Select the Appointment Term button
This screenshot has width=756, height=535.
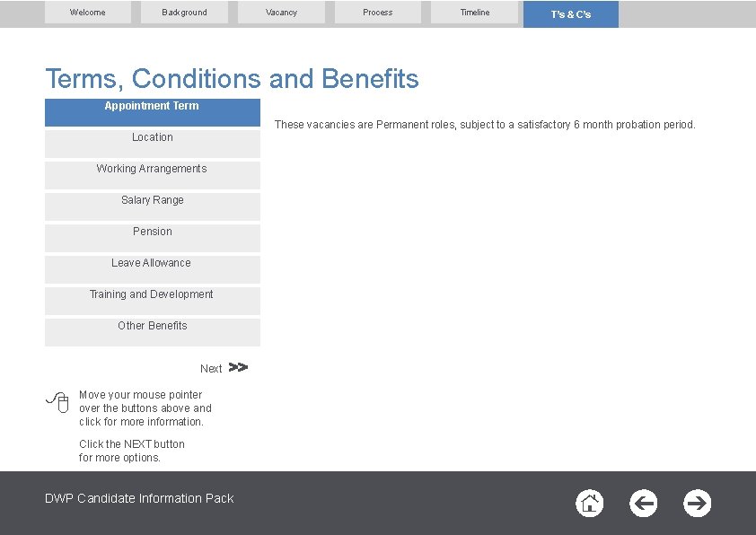(152, 111)
